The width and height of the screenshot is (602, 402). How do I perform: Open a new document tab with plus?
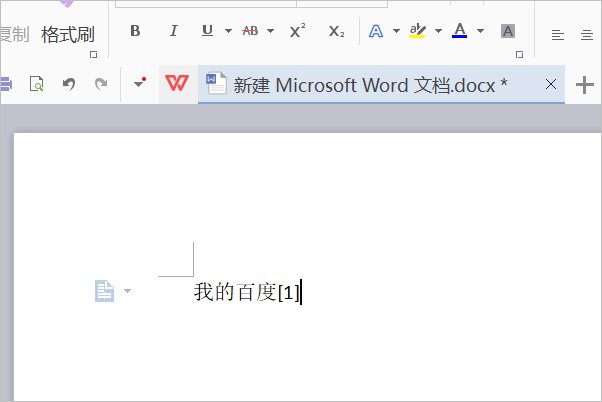pos(586,85)
